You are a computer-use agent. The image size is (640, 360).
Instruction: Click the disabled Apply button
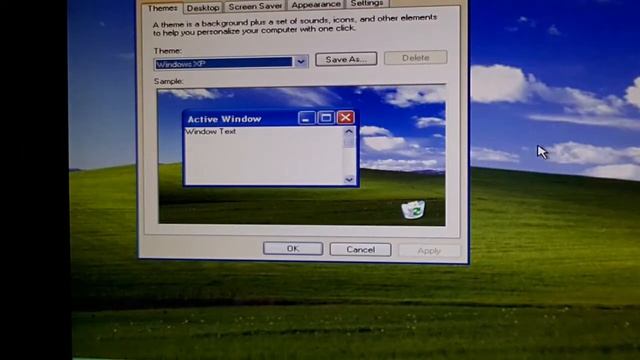click(429, 251)
